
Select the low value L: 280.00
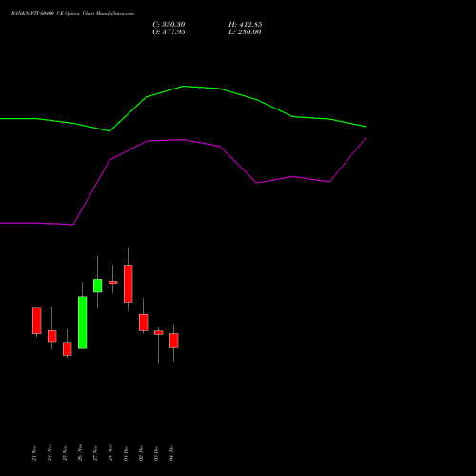[x=245, y=32]
